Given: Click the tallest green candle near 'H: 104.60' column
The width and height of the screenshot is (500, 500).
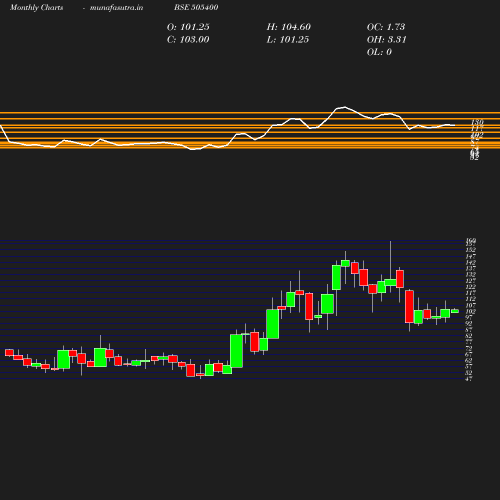Looking at the screenshot, I should 273,324.
